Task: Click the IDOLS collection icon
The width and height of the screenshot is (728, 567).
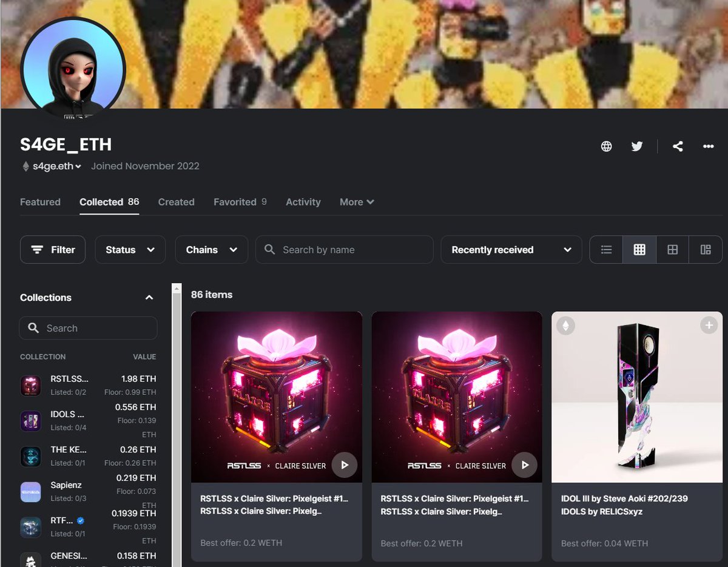Action: click(30, 421)
